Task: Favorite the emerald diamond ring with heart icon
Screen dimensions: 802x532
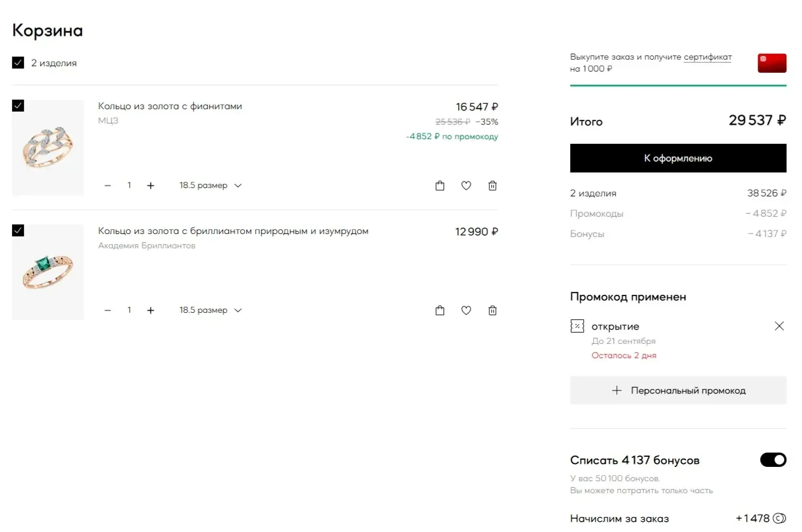Action: click(x=466, y=310)
